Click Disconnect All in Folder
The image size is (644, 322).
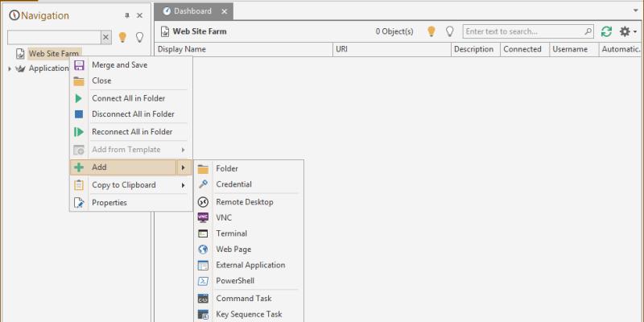(x=133, y=114)
